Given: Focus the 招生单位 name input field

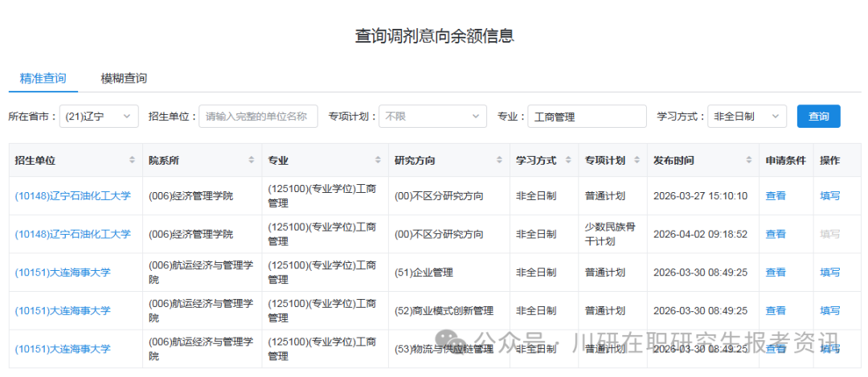Looking at the screenshot, I should (259, 117).
